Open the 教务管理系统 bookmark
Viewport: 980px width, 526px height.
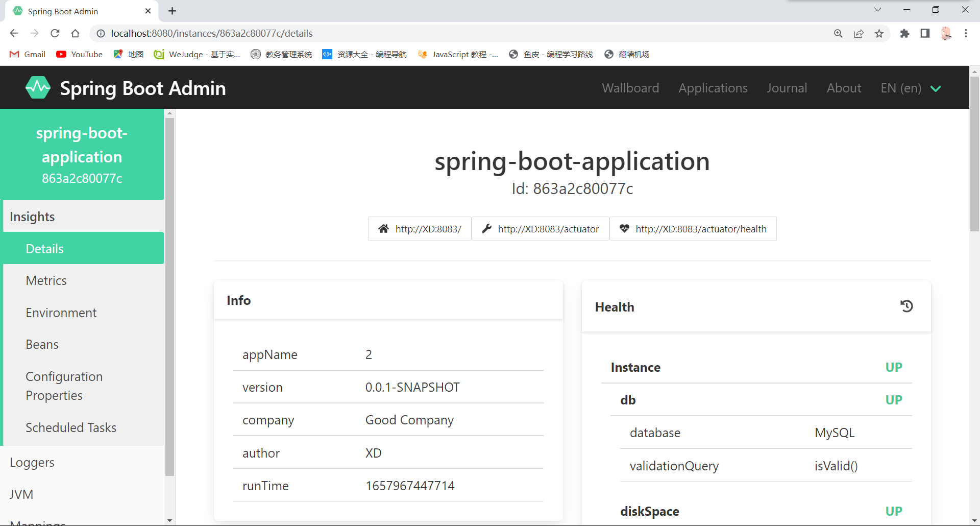[x=281, y=54]
